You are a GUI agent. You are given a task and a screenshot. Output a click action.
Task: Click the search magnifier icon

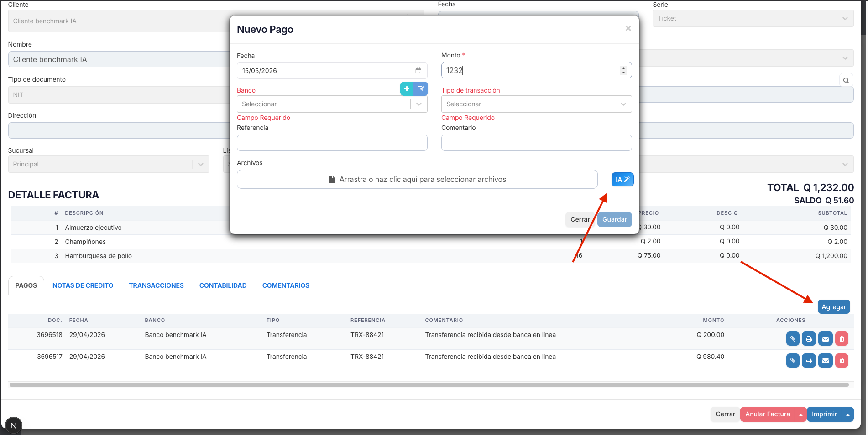pyautogui.click(x=846, y=80)
